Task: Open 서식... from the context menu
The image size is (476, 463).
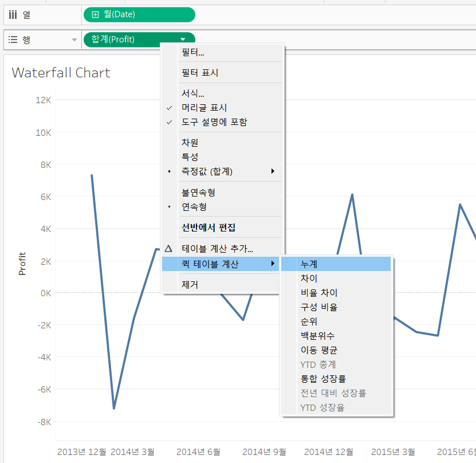Action: 222,93
